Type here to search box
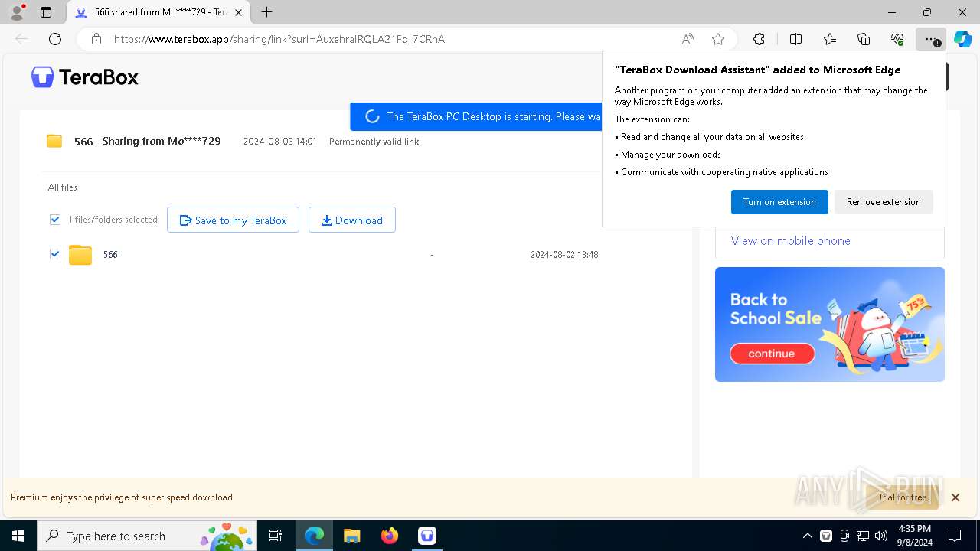This screenshot has height=551, width=980. click(x=149, y=536)
